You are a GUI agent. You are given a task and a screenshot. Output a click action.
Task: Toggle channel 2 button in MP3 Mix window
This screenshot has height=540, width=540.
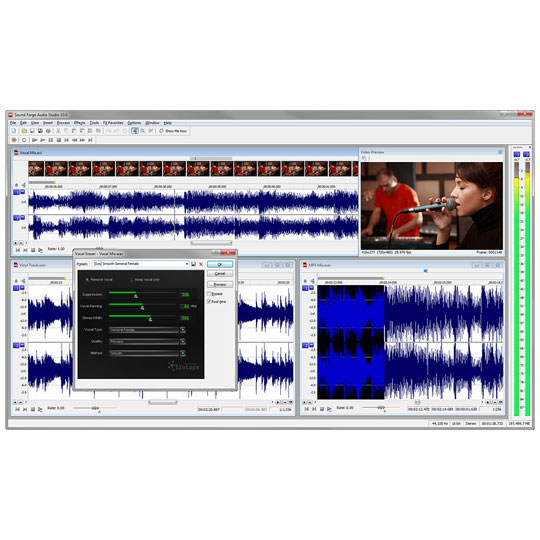pos(305,345)
